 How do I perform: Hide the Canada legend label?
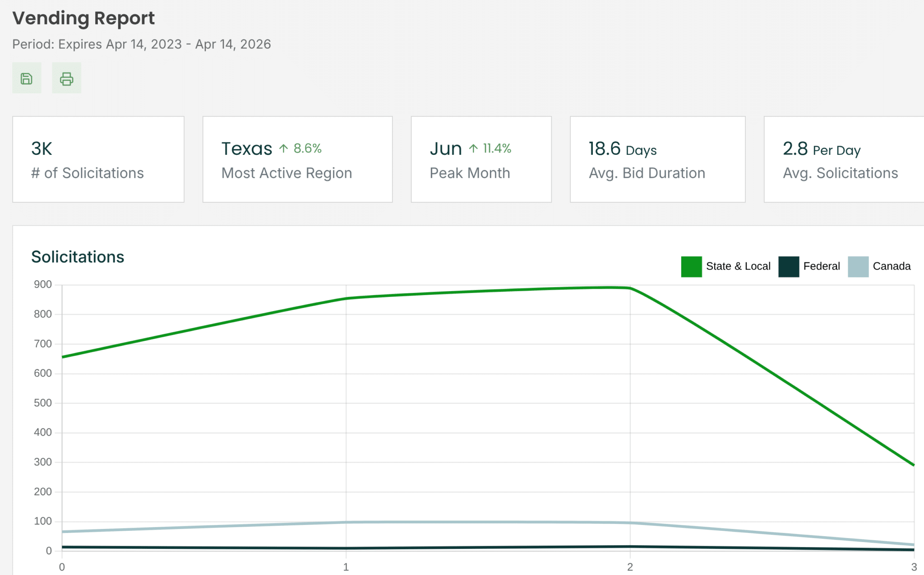click(x=891, y=266)
